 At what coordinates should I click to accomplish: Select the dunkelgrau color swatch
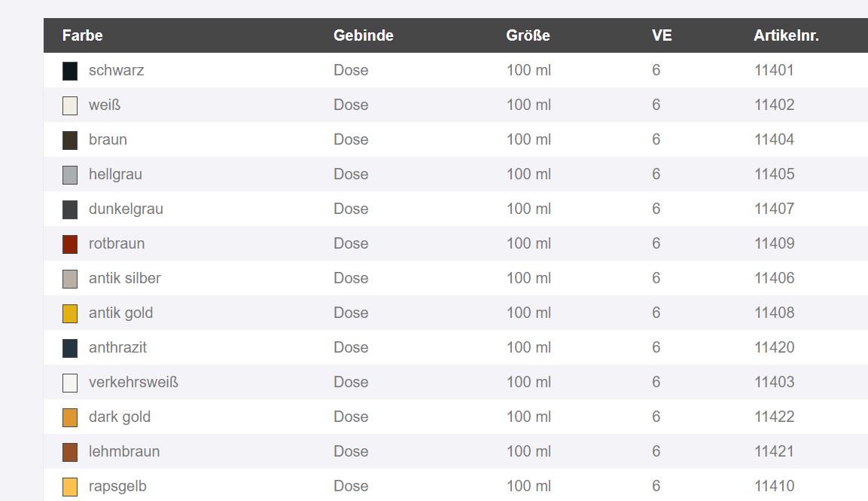point(70,209)
